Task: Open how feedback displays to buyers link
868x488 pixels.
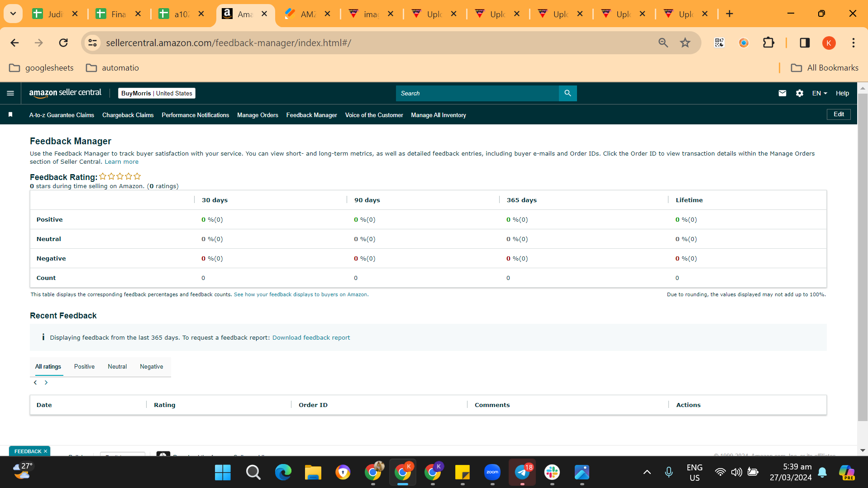Action: coord(300,294)
